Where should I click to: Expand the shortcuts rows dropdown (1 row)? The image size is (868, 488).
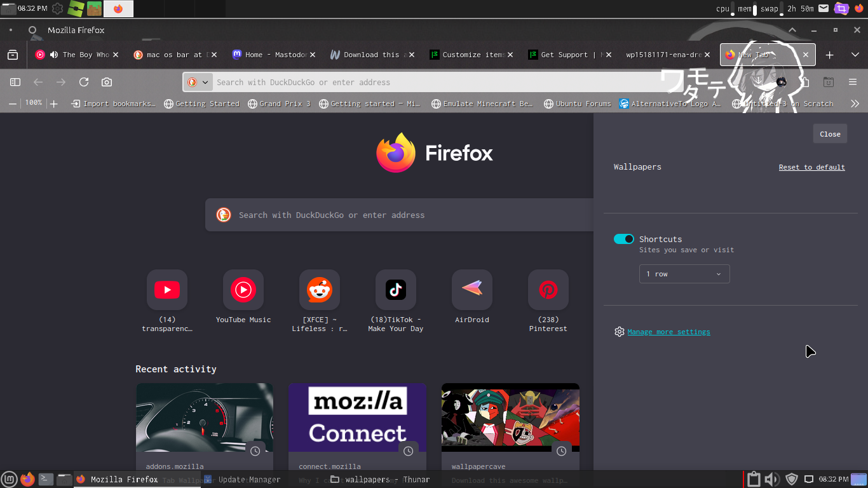pos(684,274)
